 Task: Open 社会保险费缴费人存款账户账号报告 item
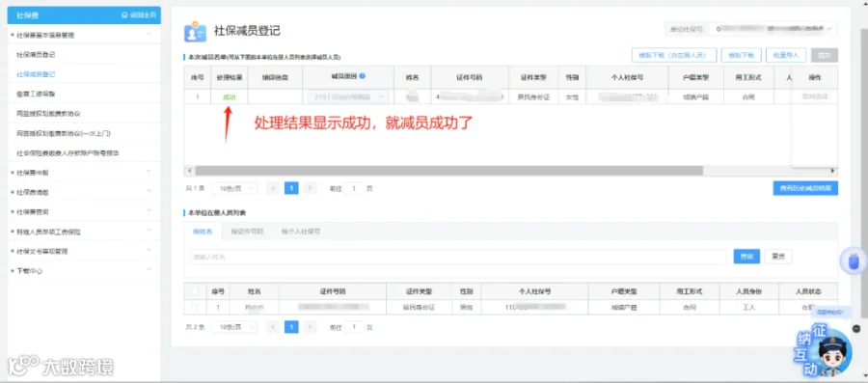click(x=68, y=152)
